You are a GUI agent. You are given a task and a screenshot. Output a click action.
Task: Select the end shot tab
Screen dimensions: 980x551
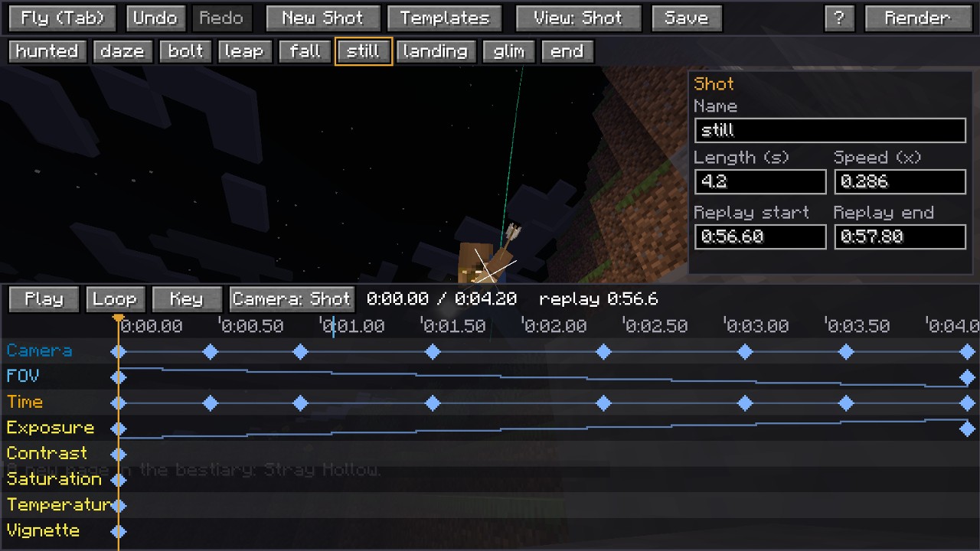[567, 51]
